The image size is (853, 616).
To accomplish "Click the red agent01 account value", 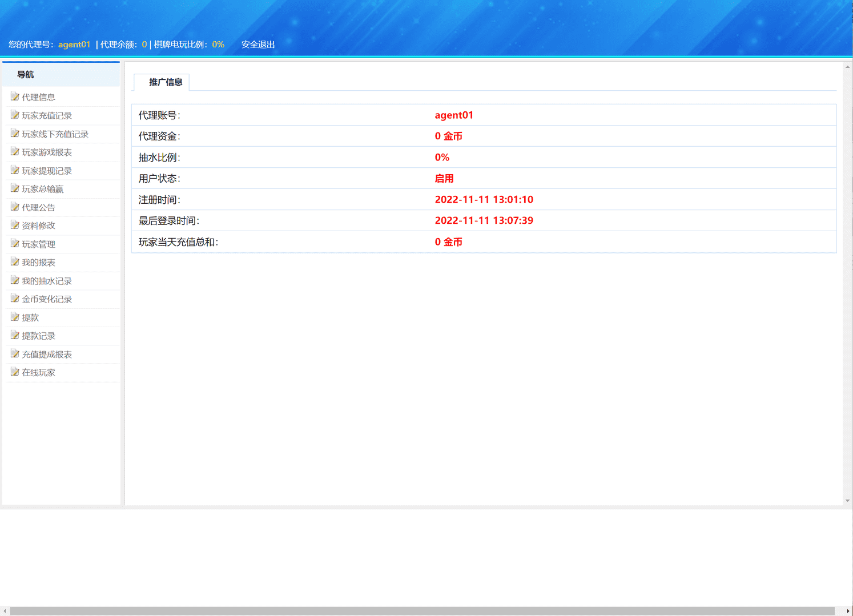I will point(454,115).
